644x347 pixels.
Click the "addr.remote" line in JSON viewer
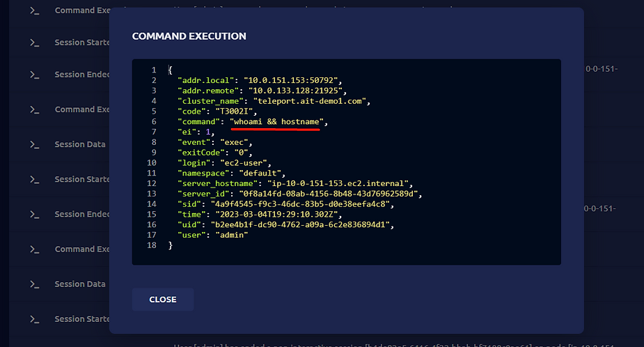[262, 91]
